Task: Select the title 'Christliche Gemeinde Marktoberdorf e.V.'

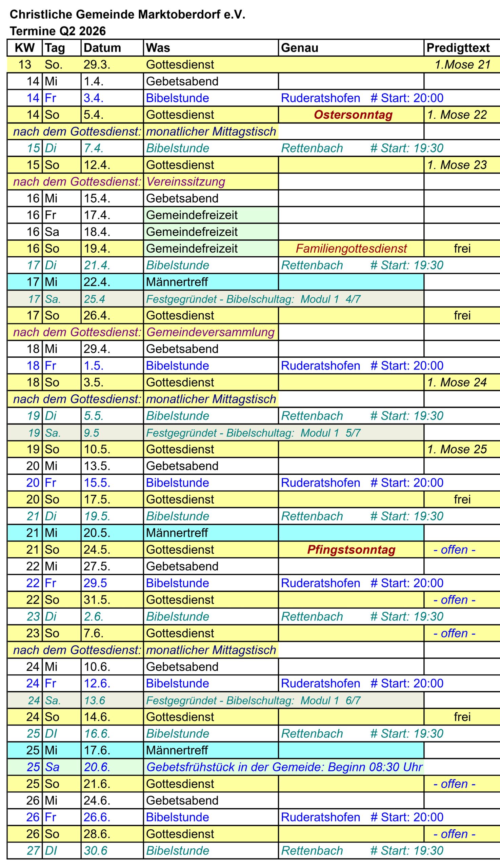Action: tap(127, 15)
